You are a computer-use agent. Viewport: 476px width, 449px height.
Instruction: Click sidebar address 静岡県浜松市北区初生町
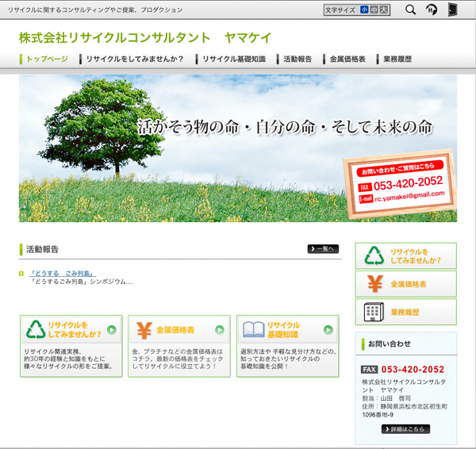(x=414, y=406)
